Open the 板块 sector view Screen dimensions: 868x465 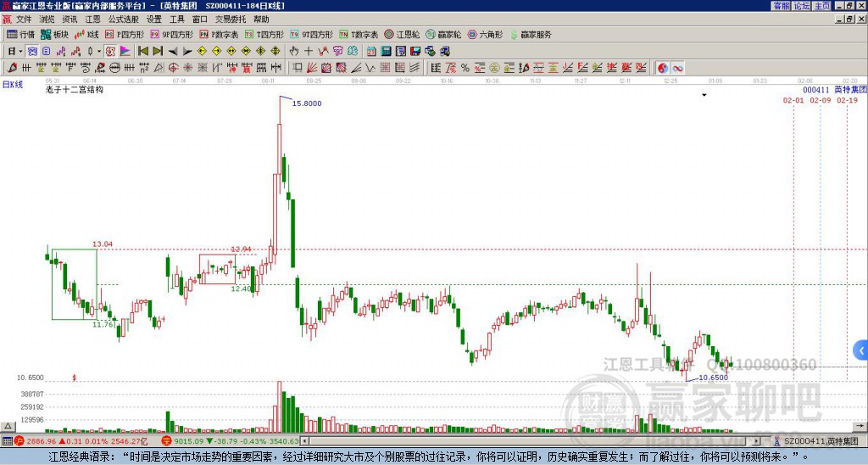(x=53, y=34)
